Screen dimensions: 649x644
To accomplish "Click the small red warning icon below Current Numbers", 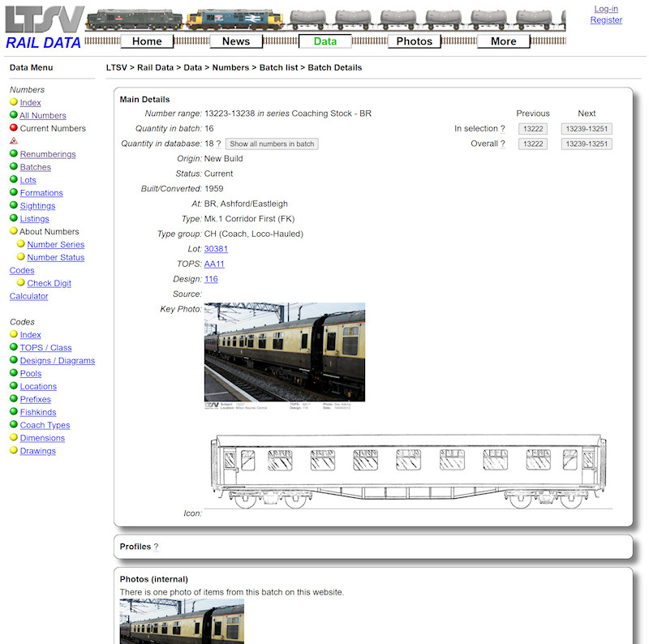I will [x=13, y=141].
